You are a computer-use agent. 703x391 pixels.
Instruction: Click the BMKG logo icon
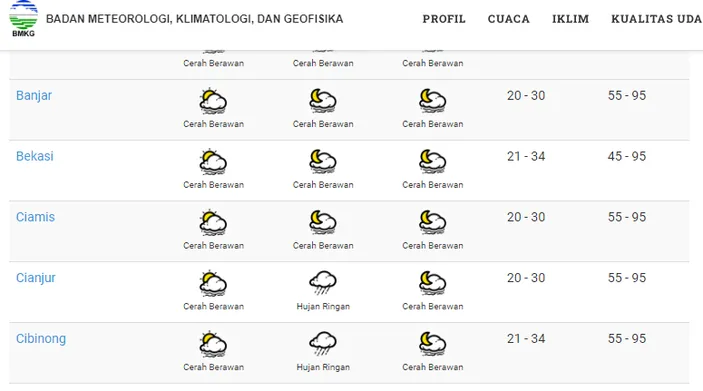(23, 18)
